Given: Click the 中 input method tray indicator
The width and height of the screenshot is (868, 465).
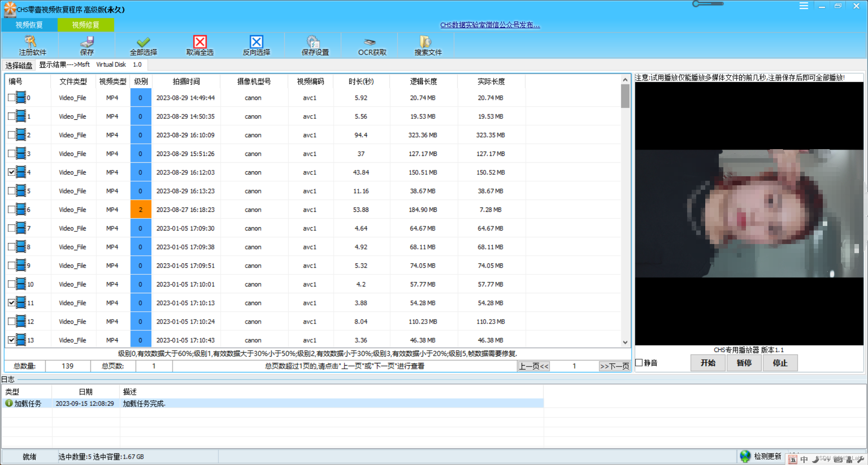Looking at the screenshot, I should (x=804, y=459).
